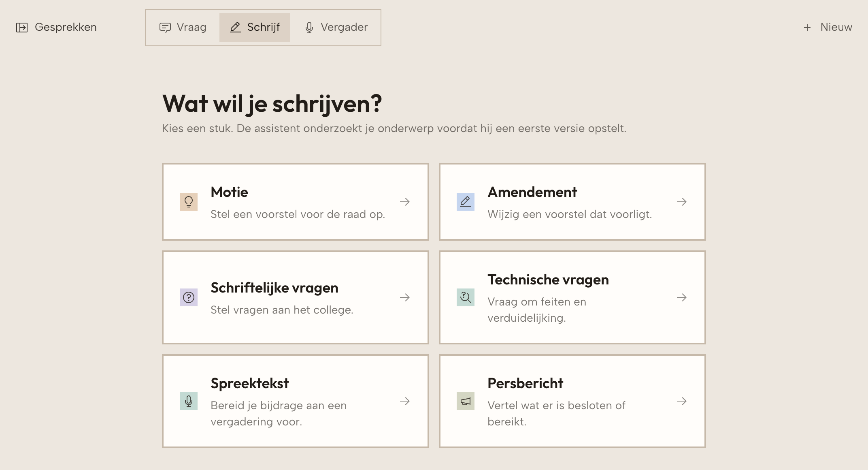Click the magnifier icon on Technische vragen
Image resolution: width=868 pixels, height=470 pixels.
pos(466,297)
